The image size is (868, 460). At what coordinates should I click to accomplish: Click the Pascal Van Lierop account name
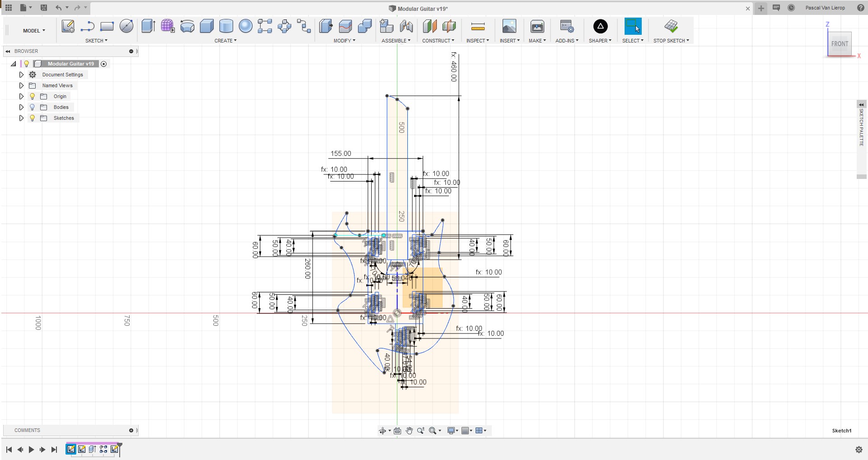click(825, 8)
